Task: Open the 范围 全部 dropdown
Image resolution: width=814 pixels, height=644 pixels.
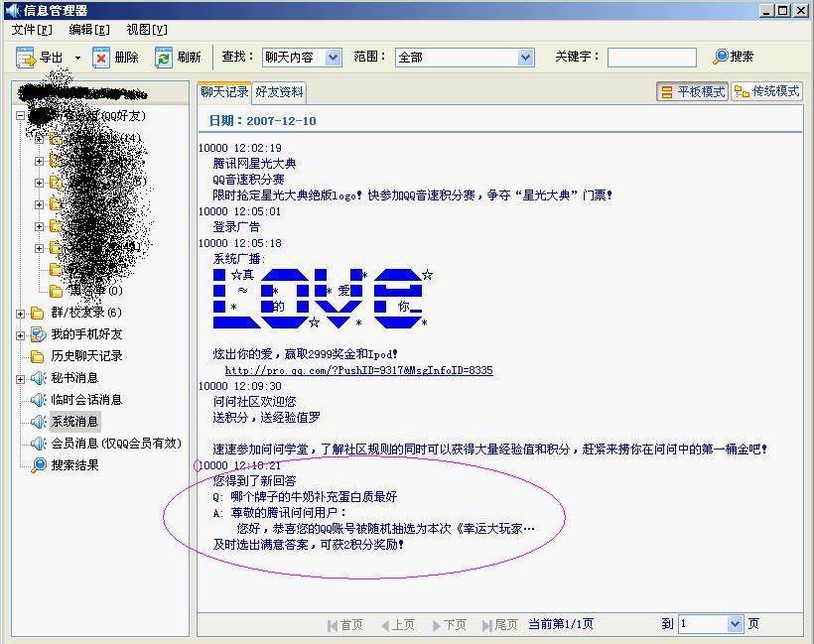Action: [x=525, y=58]
